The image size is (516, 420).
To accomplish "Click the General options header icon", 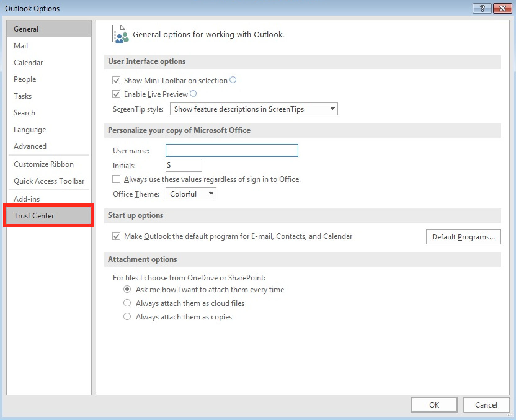I will (120, 34).
